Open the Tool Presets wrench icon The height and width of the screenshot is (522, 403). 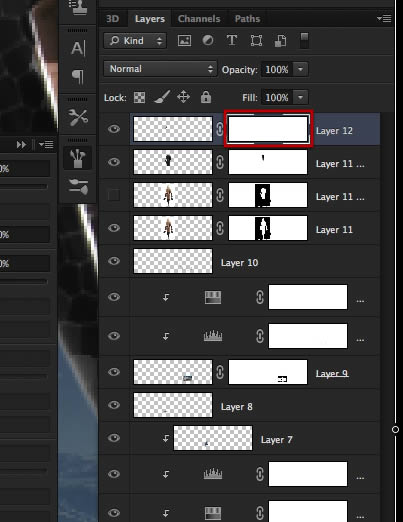point(78,117)
